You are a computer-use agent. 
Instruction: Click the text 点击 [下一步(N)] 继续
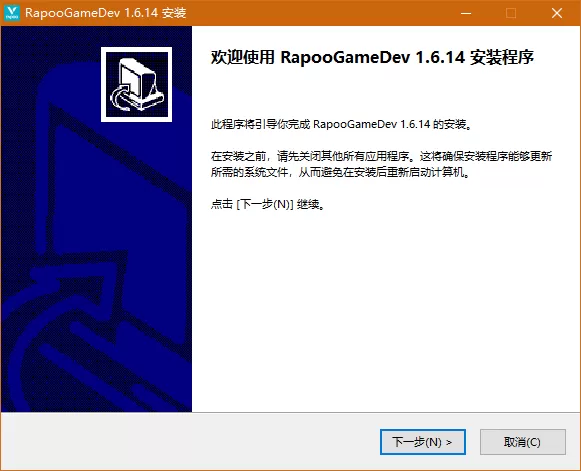(x=268, y=204)
